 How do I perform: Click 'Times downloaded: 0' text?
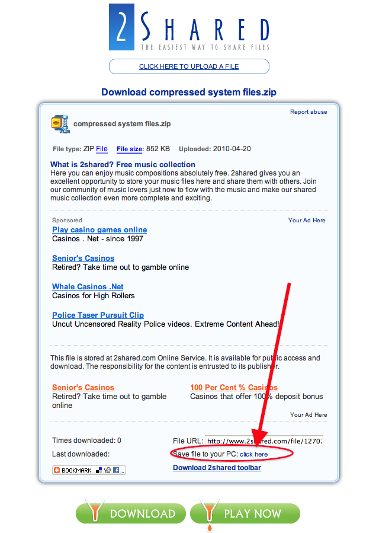pos(86,441)
